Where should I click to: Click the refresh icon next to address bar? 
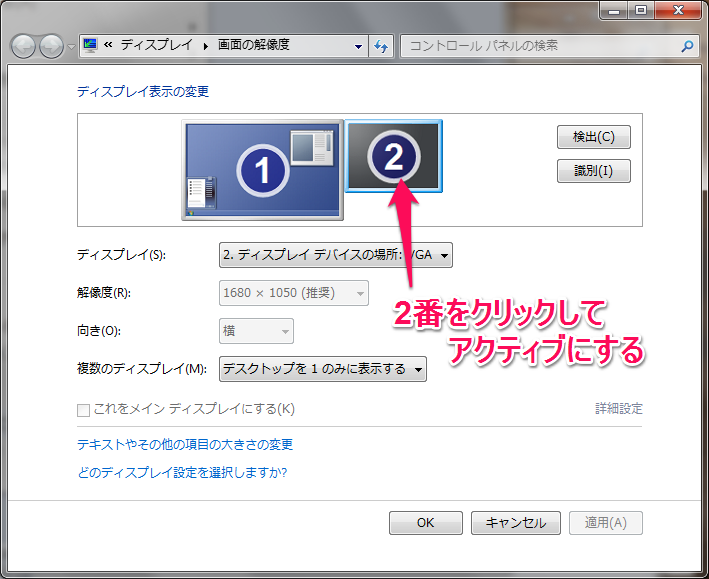[x=381, y=46]
